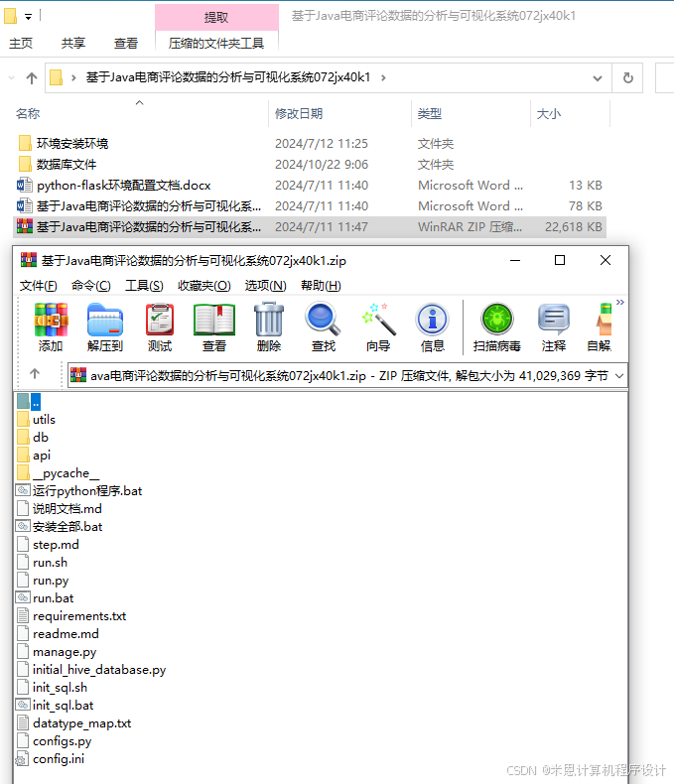This screenshot has height=784, width=674.
Task: Select the 78 KB Word document row
Action: 310,206
